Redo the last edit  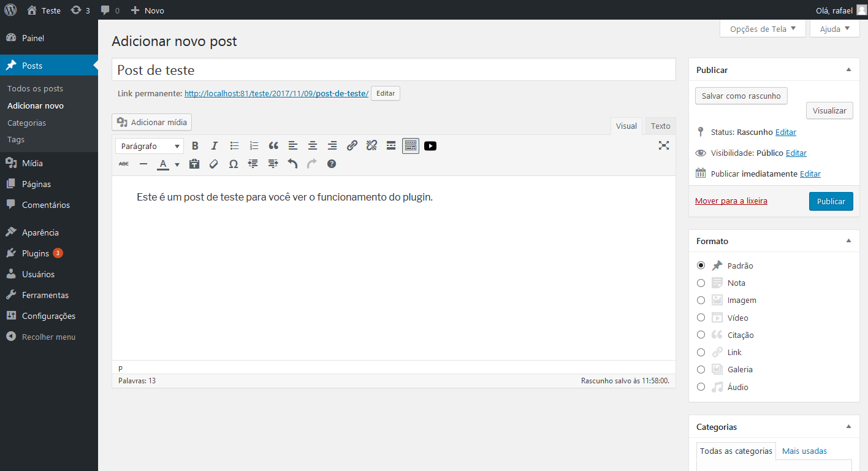pyautogui.click(x=312, y=164)
